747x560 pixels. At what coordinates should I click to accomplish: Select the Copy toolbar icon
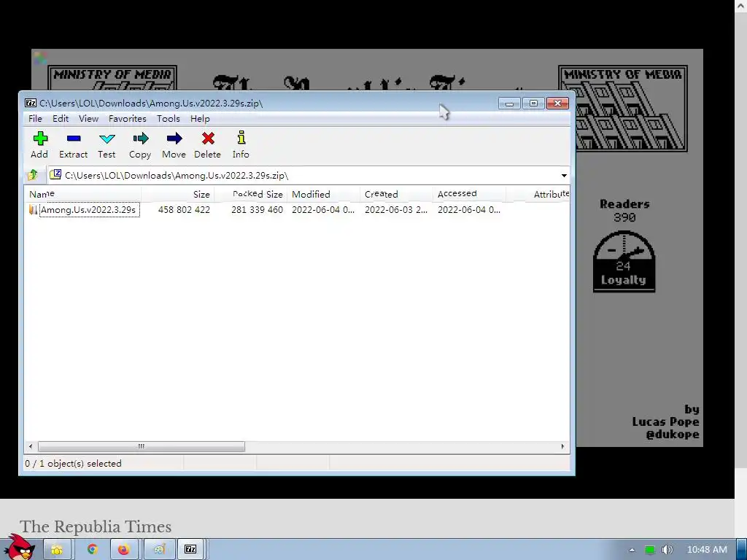141,139
